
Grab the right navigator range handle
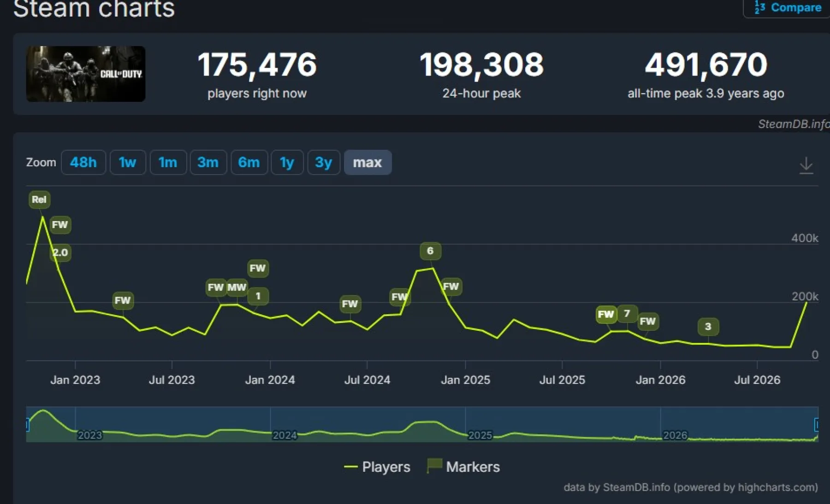tap(817, 424)
